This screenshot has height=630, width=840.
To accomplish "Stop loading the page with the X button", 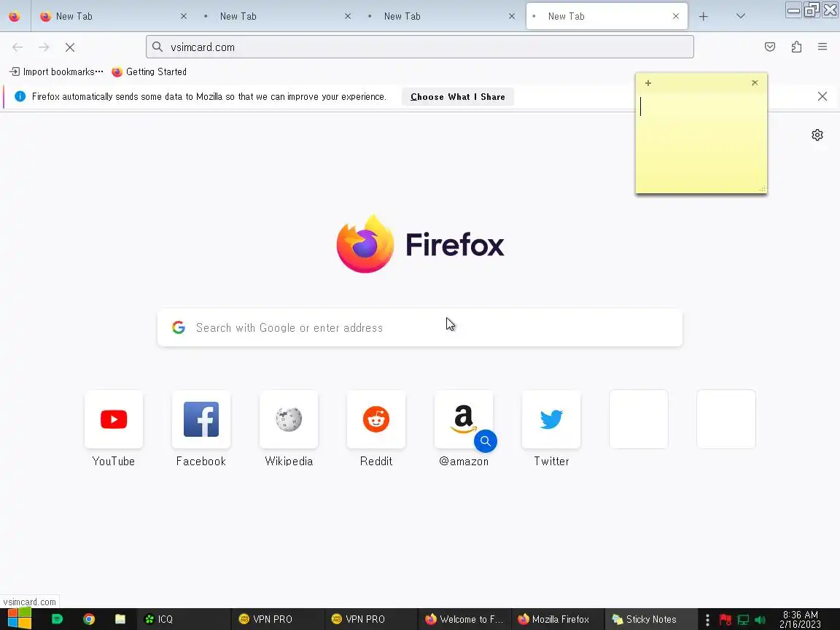I will tap(70, 47).
